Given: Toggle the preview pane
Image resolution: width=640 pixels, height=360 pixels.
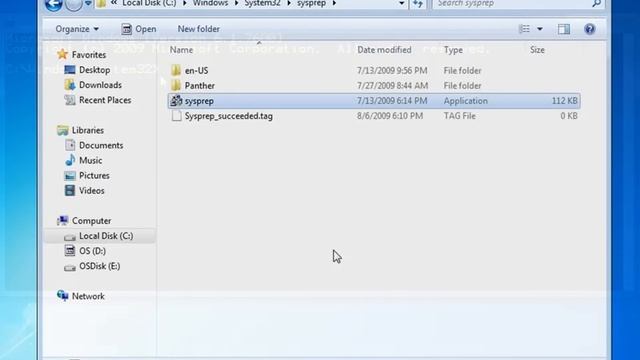Looking at the screenshot, I should (564, 29).
